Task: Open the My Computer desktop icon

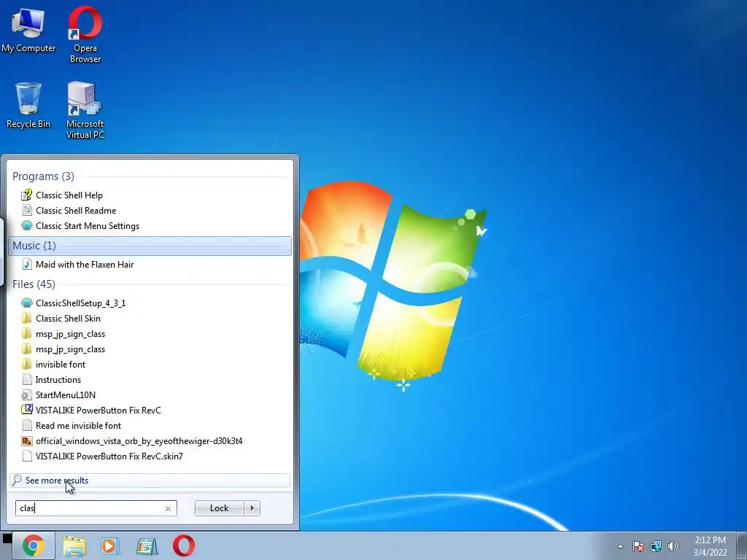Action: pos(28,31)
